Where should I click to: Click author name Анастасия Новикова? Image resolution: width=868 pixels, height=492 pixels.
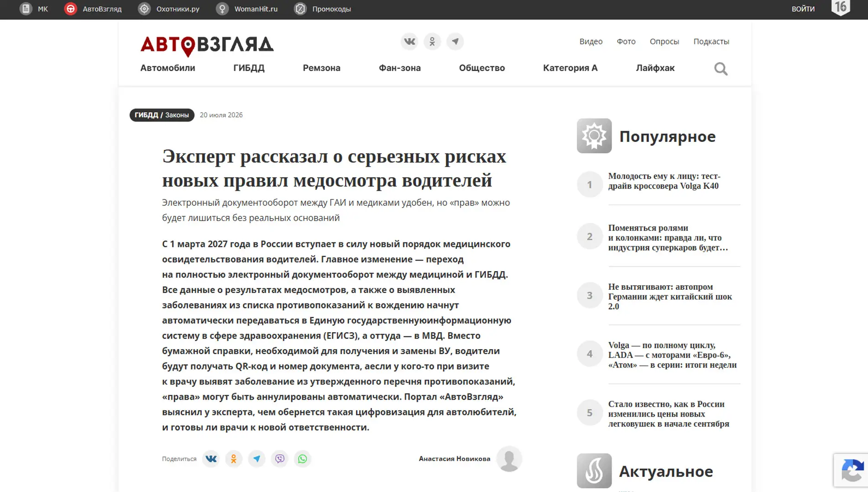[x=455, y=459]
